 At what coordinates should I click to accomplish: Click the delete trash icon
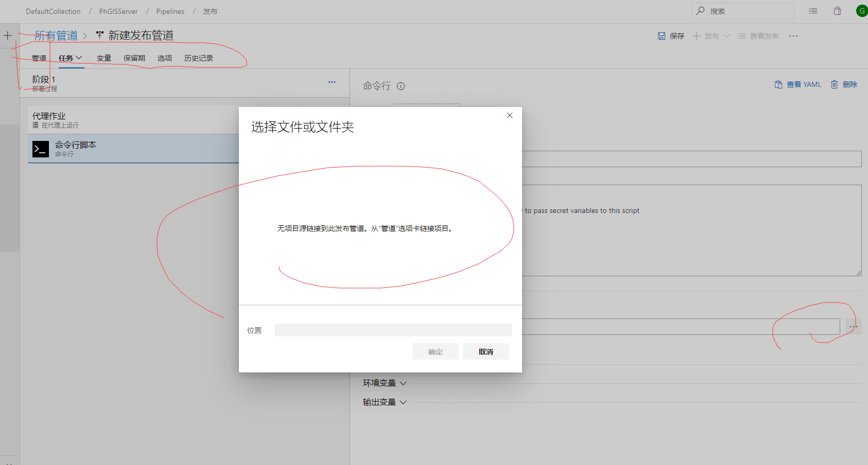point(834,84)
